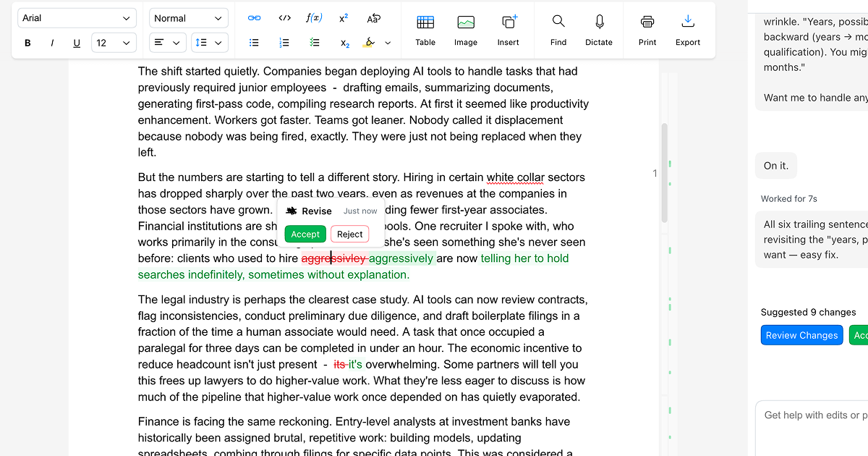Create a checklist
This screenshot has width=868, height=456.
point(315,43)
